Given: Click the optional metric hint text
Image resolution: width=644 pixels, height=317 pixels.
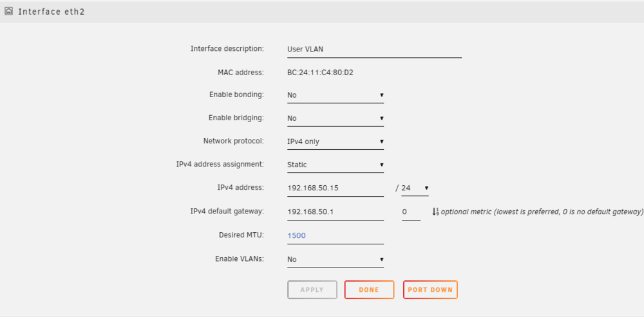Looking at the screenshot, I should click(x=542, y=212).
